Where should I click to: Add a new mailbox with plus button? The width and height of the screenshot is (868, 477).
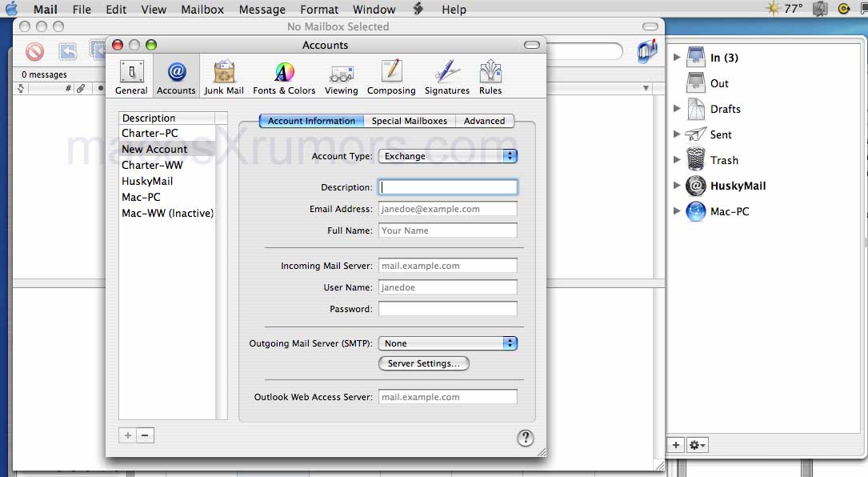click(676, 445)
